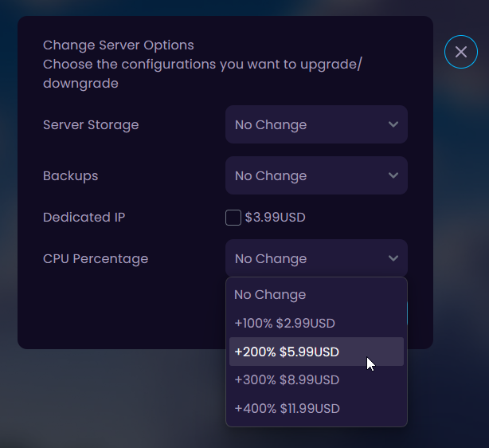Open the Backups dropdown
Screen dimensions: 489x448
pos(316,175)
